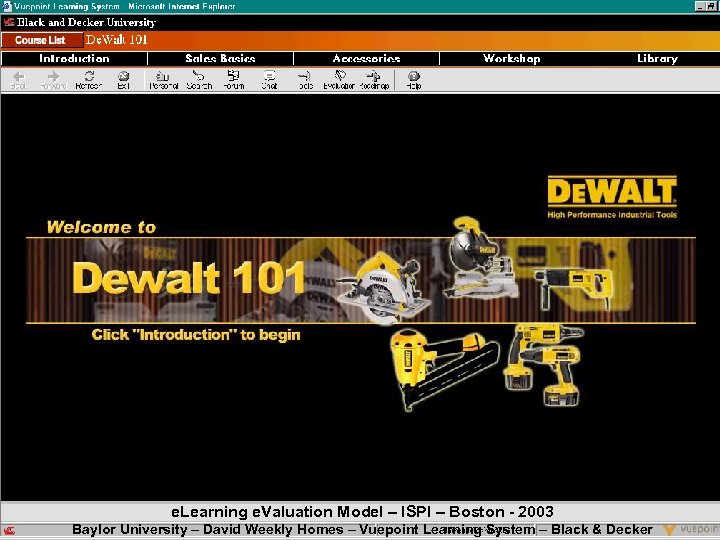720x540 pixels.
Task: Click 'Click "Introduction" to begin' text
Action: pos(196,335)
